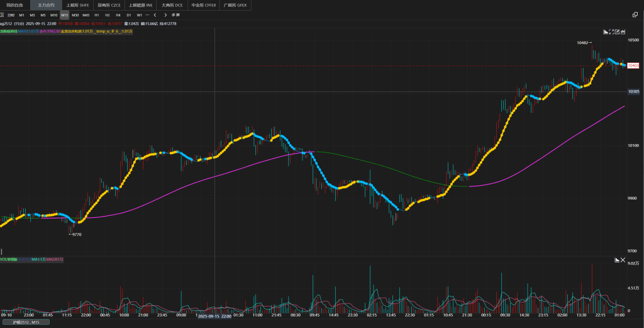Close the VOL volume sub-panel
This screenshot has height=328, width=644.
[623, 260]
